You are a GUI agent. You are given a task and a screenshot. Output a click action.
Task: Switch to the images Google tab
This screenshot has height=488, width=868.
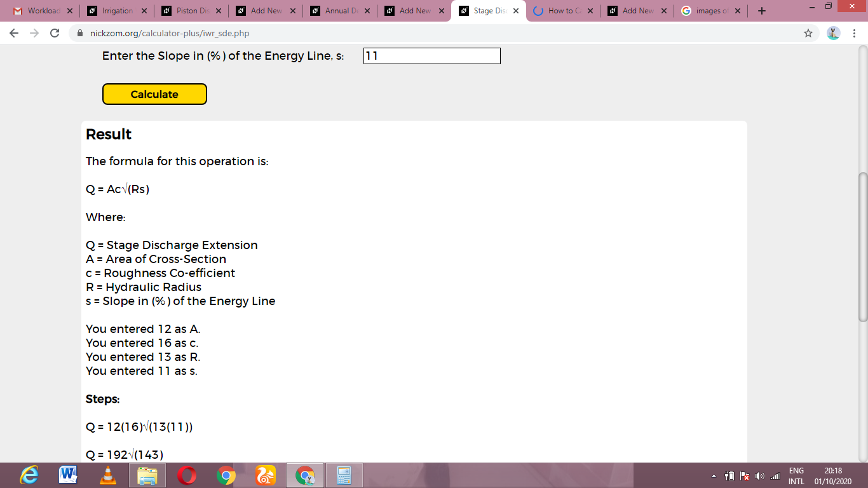coord(711,11)
